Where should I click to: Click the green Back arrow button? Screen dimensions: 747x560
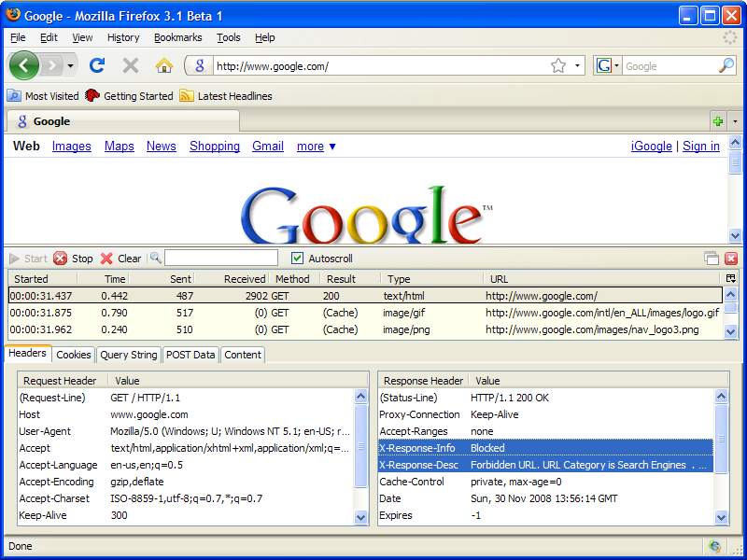click(24, 65)
